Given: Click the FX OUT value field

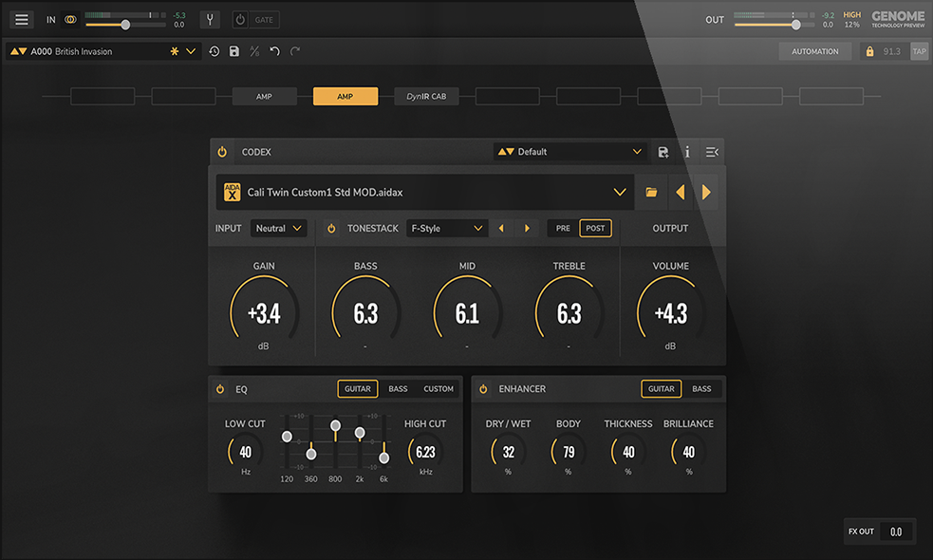Looking at the screenshot, I should coord(896,532).
